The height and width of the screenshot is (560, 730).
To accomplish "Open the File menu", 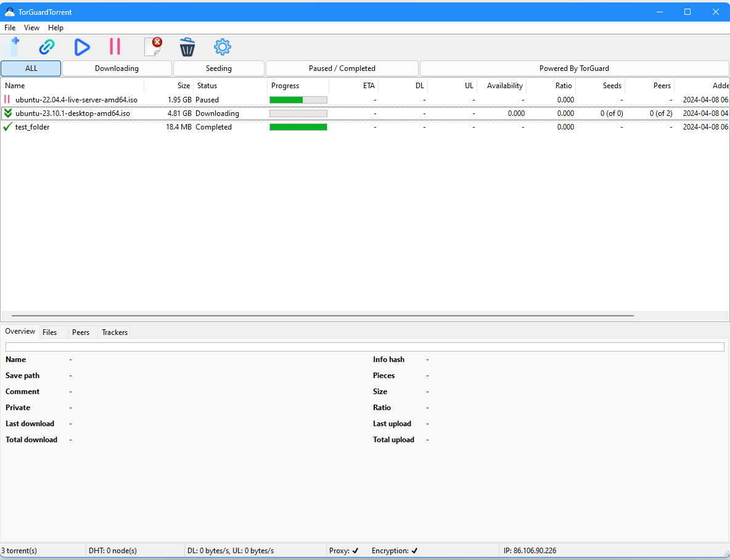I will pos(9,27).
